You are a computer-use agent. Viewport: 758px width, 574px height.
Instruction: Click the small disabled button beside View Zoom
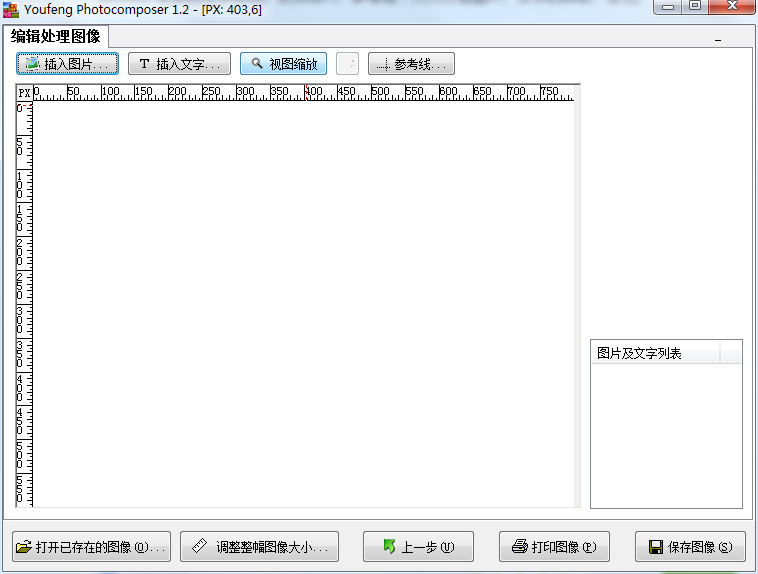point(347,64)
